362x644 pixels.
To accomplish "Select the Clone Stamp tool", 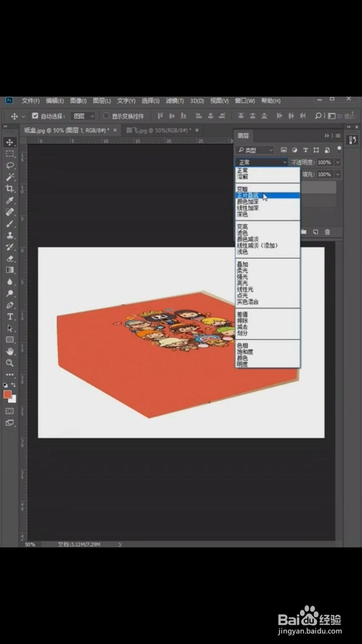I will pos(10,235).
